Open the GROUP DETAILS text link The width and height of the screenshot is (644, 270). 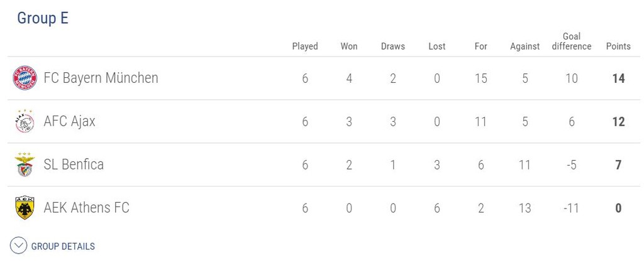(63, 246)
